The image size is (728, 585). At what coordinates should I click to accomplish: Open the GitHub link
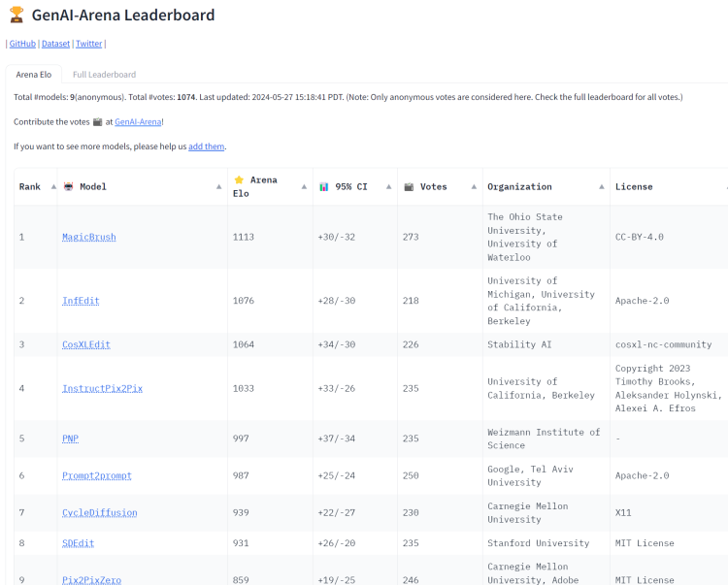[22, 44]
